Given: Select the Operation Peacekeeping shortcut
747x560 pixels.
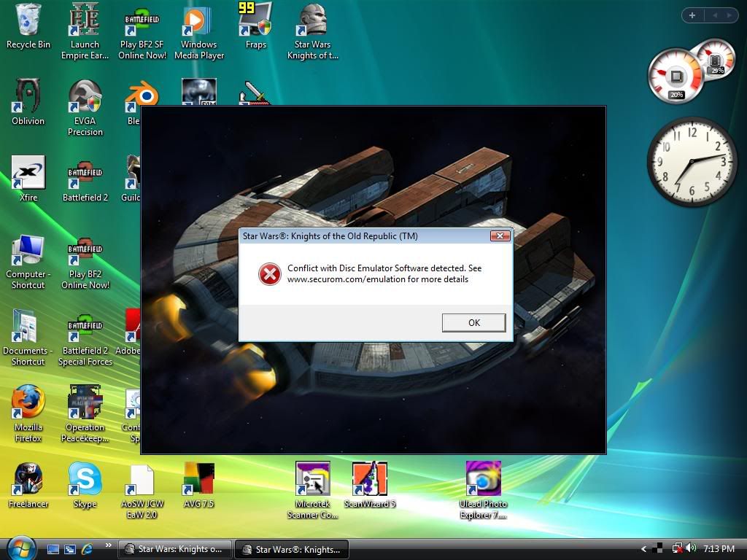Looking at the screenshot, I should click(x=85, y=414).
